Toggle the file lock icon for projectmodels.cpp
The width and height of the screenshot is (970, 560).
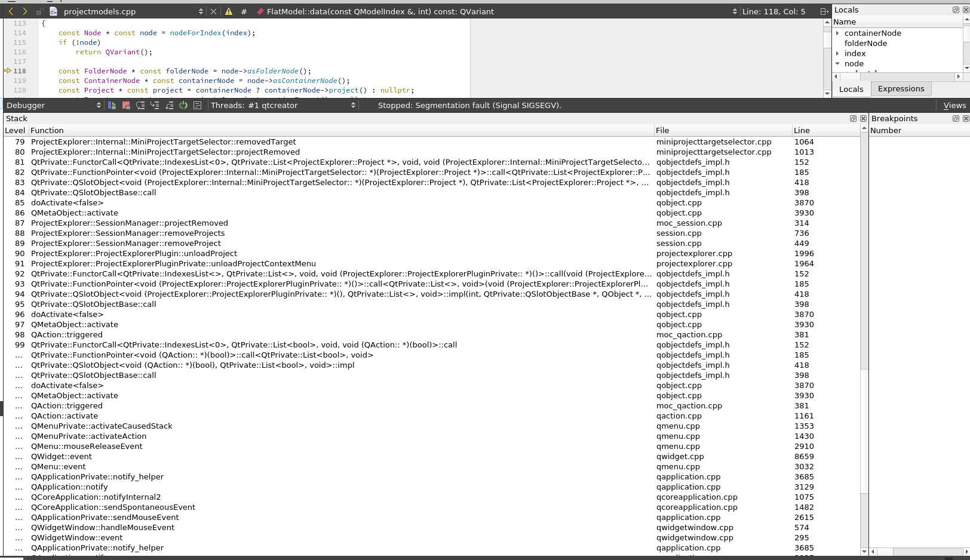[x=39, y=11]
